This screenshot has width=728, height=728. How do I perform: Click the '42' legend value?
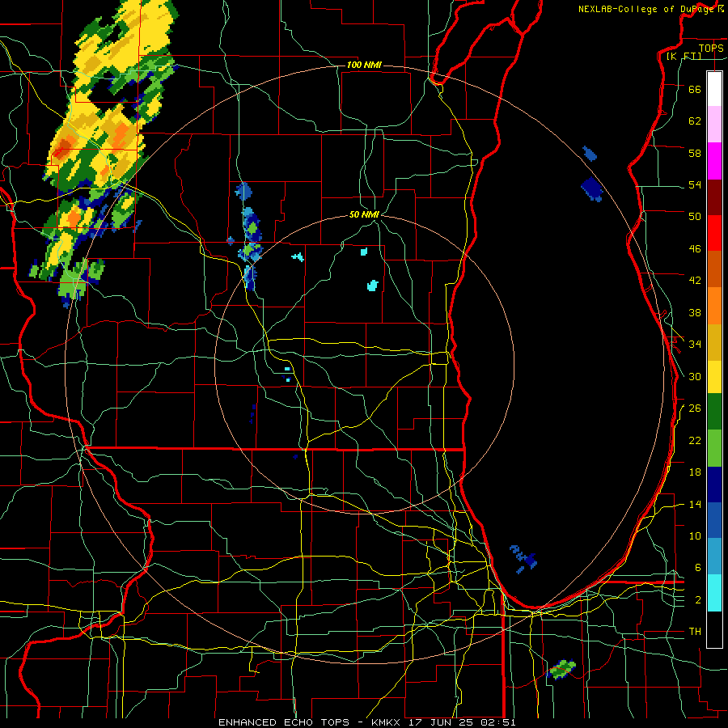point(695,281)
